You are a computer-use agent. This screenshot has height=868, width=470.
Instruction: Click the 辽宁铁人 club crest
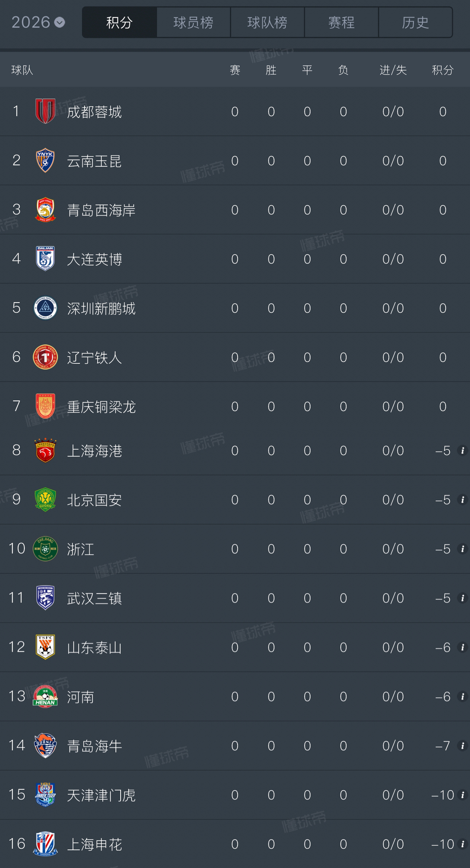45,357
